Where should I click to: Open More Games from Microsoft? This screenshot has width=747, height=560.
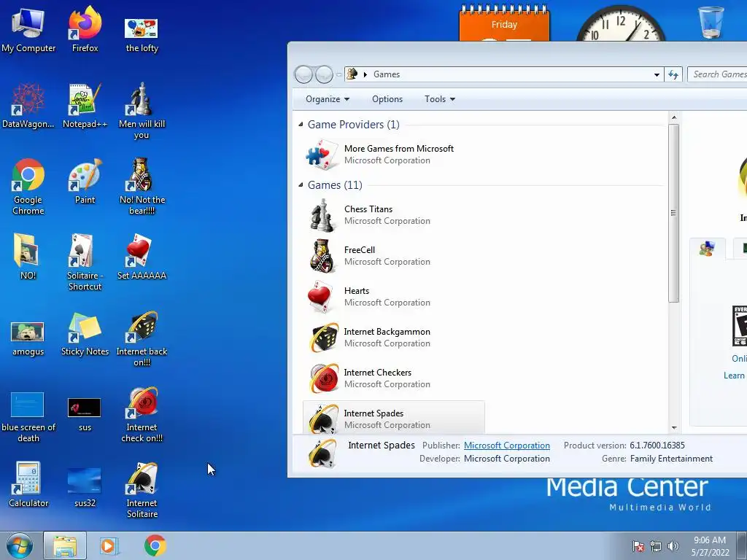(x=393, y=155)
